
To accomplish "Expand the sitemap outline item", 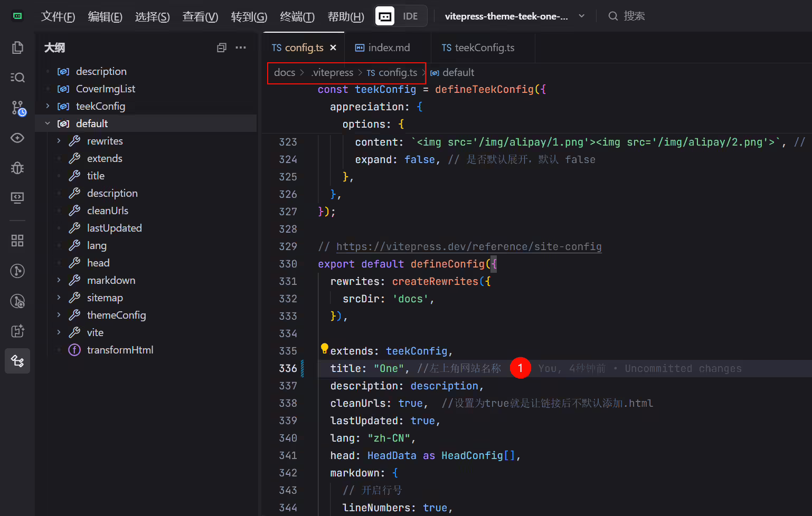I will [x=59, y=298].
